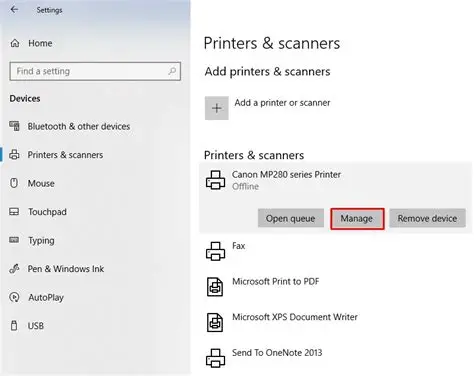Screen dimensions: 474x376
Task: Click the Settings window title
Action: tap(49, 10)
